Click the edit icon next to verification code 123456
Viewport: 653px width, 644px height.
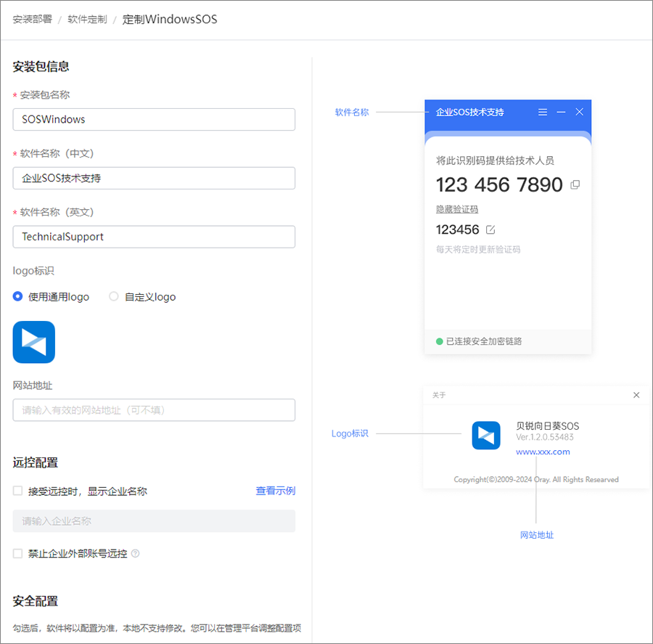[490, 229]
